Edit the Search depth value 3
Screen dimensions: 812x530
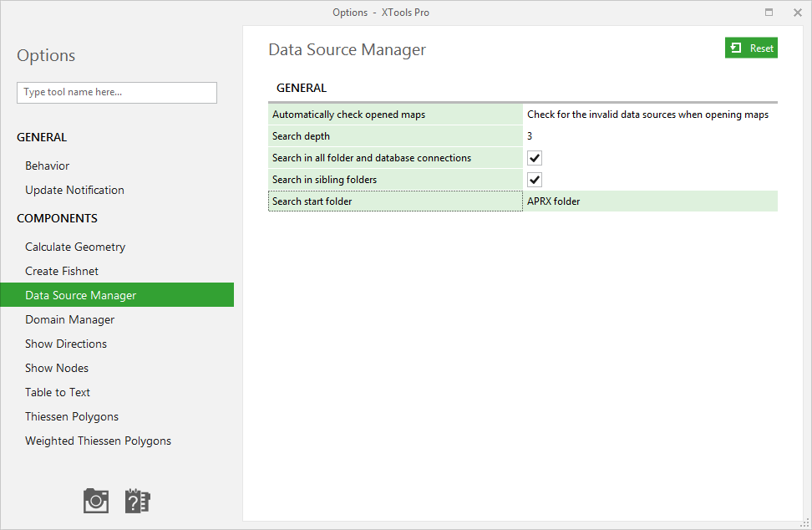[x=650, y=136]
